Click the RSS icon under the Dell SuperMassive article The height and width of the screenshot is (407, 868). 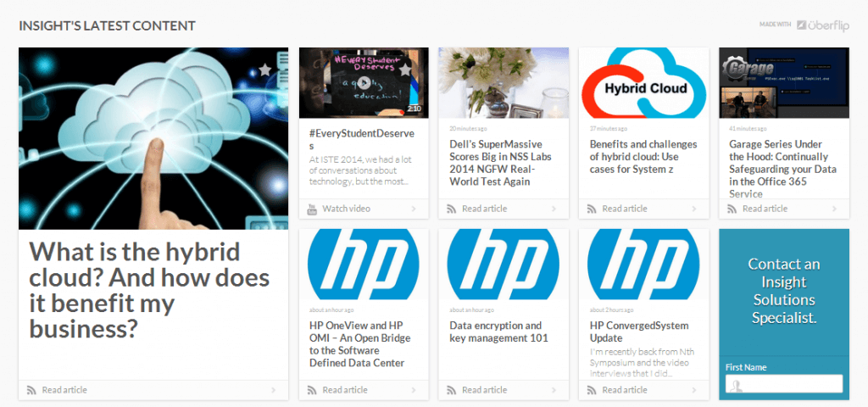pyautogui.click(x=451, y=209)
